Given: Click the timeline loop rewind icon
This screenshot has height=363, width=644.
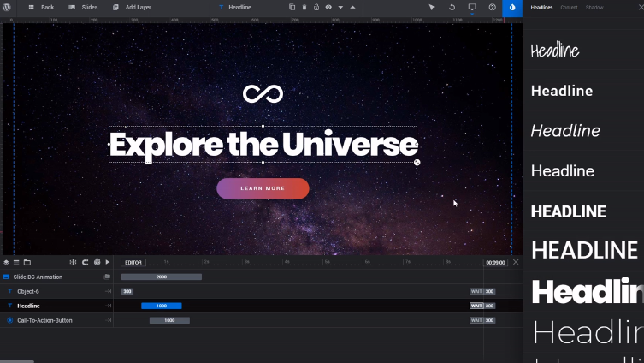Looking at the screenshot, I should tap(85, 262).
